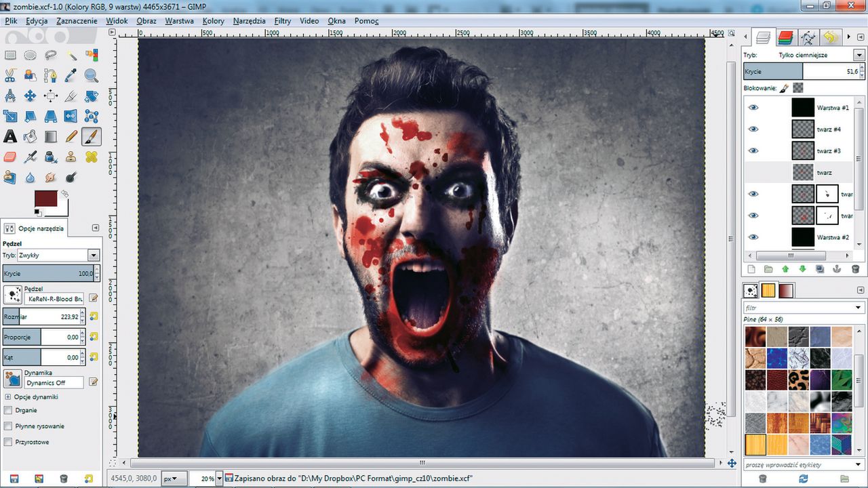The image size is (868, 488).
Task: Open the Plik menu
Action: (x=10, y=21)
